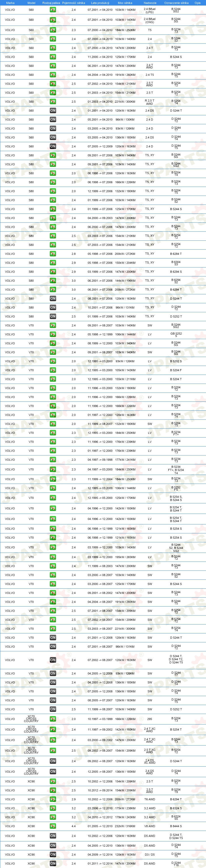The image size is (206, 868).
Task: Click petrol icon for S60 2.4 Bifuel (LPG)
Action: (x=53, y=10)
